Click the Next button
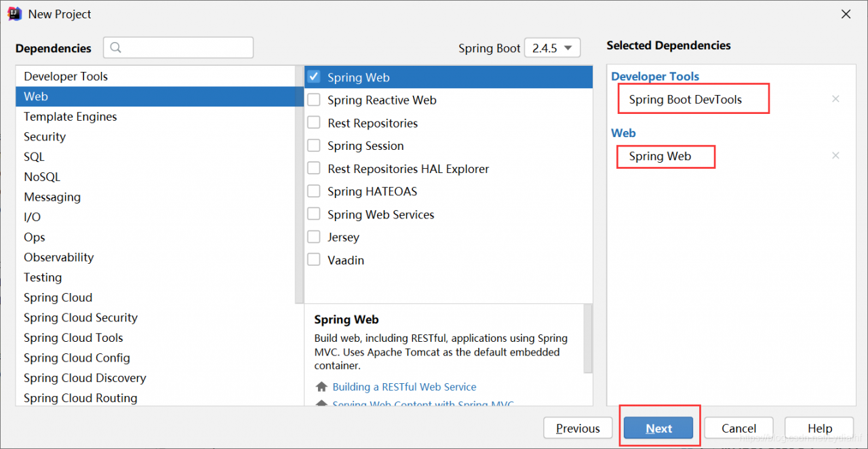The image size is (868, 449). (x=659, y=428)
